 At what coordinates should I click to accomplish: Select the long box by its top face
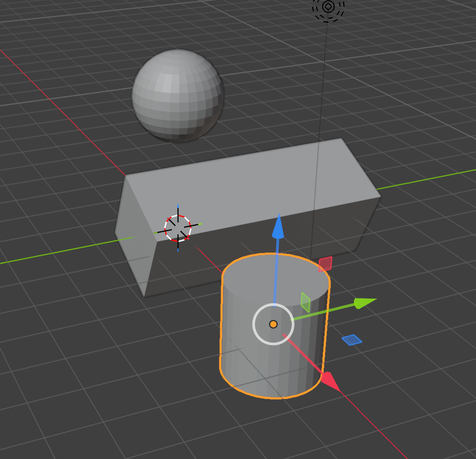coord(252,188)
